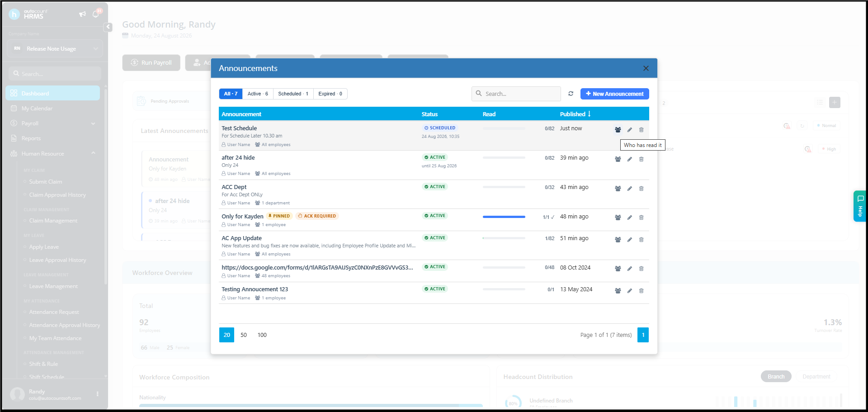Collapse the sidebar with arrow toggle
Image resolution: width=868 pixels, height=412 pixels.
[x=108, y=27]
